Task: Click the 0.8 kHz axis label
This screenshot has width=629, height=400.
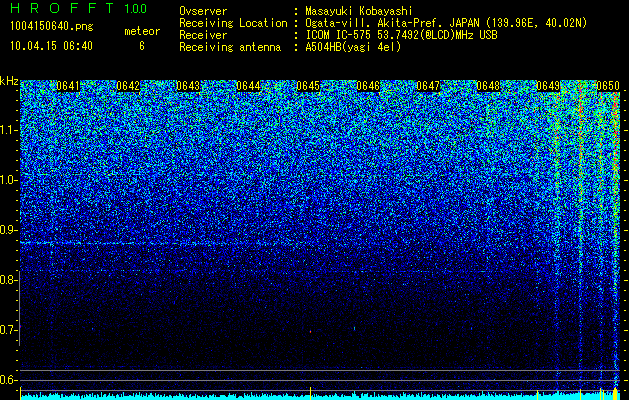Action: (x=8, y=280)
